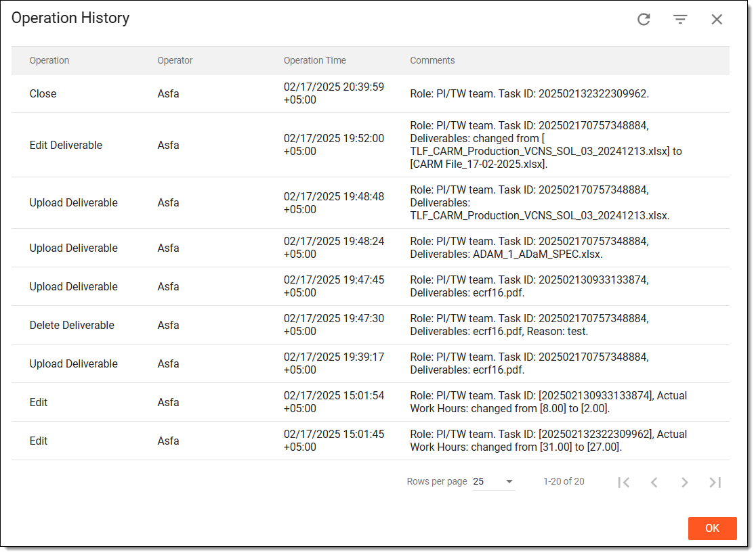756x555 pixels.
Task: Select the Close operation row
Action: click(x=371, y=93)
